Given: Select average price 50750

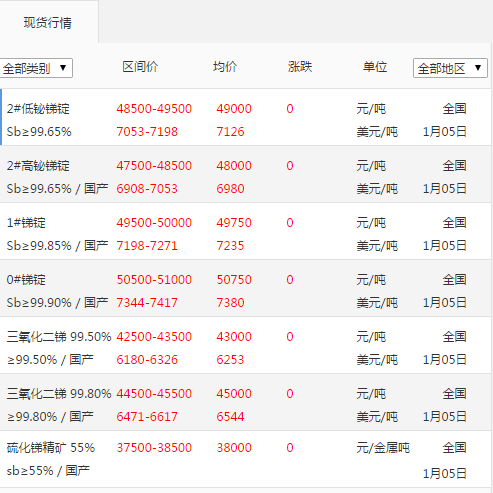Looking at the screenshot, I should click(x=234, y=280).
